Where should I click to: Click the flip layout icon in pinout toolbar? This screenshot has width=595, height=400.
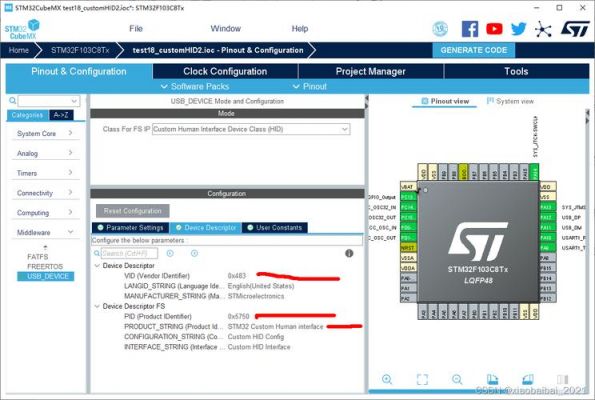pyautogui.click(x=562, y=379)
